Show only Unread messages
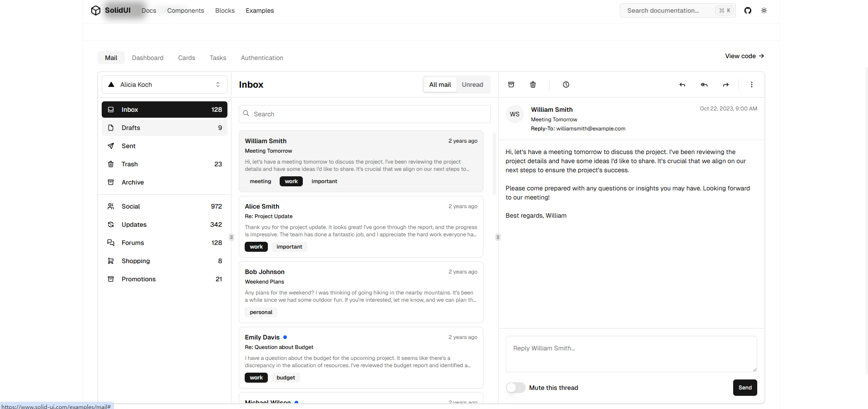868x409 pixels. 472,85
